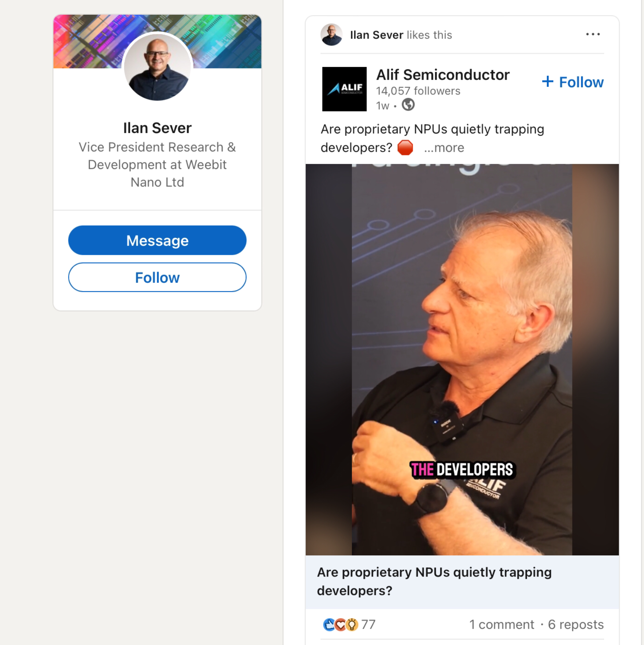Click the colorful chip banner image

tap(223, 40)
